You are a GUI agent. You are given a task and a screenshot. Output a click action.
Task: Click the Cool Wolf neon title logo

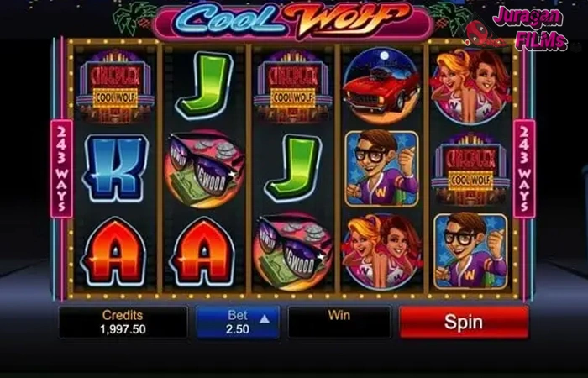(293, 19)
